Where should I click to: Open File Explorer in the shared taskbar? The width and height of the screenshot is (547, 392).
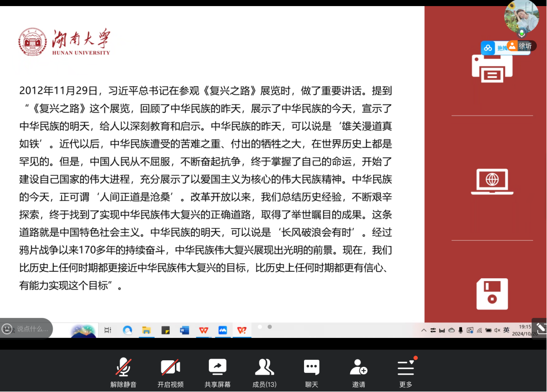point(146,330)
